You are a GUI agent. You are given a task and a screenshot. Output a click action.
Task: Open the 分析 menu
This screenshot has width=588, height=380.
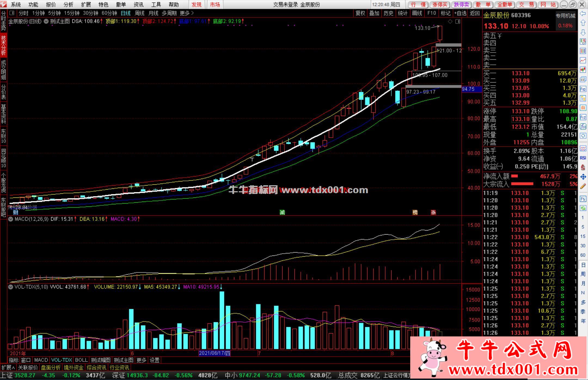[x=68, y=5]
